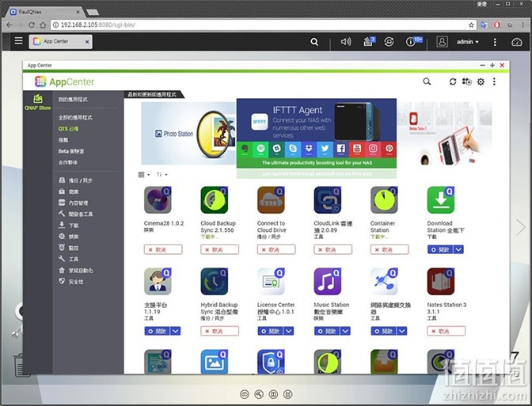Expand dropdown arrow beside Music Station open button

click(x=345, y=331)
